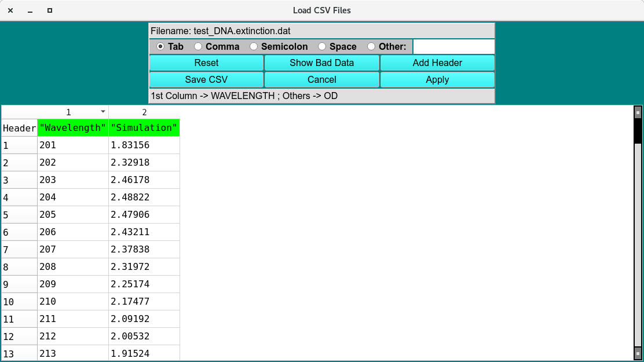Cancel the CSV loading dialog
Viewport: 644px width, 362px height.
321,79
